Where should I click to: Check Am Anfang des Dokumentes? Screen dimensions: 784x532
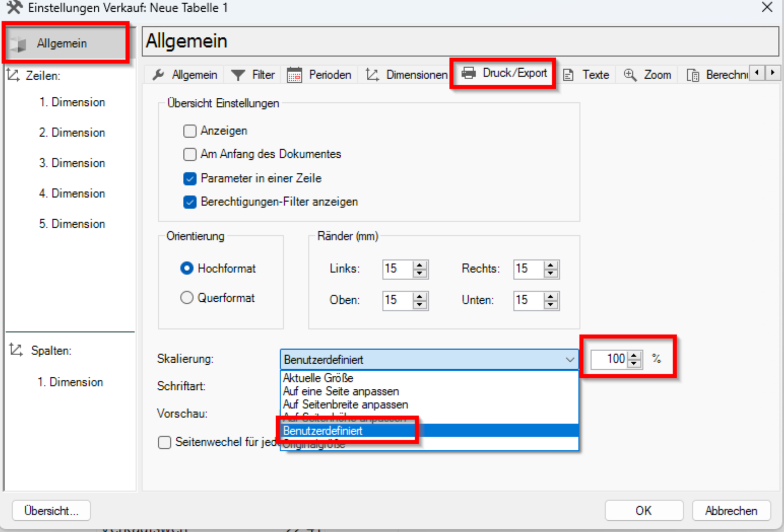pyautogui.click(x=190, y=154)
